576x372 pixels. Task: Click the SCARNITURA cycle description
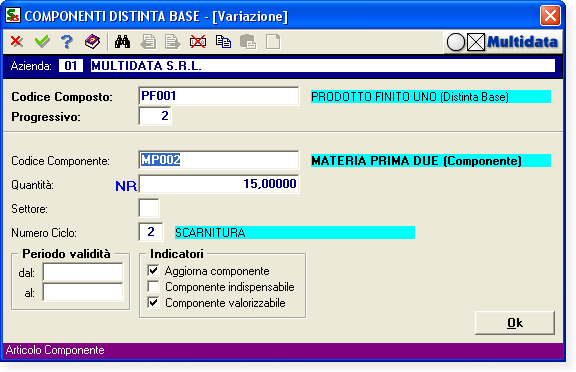[295, 232]
